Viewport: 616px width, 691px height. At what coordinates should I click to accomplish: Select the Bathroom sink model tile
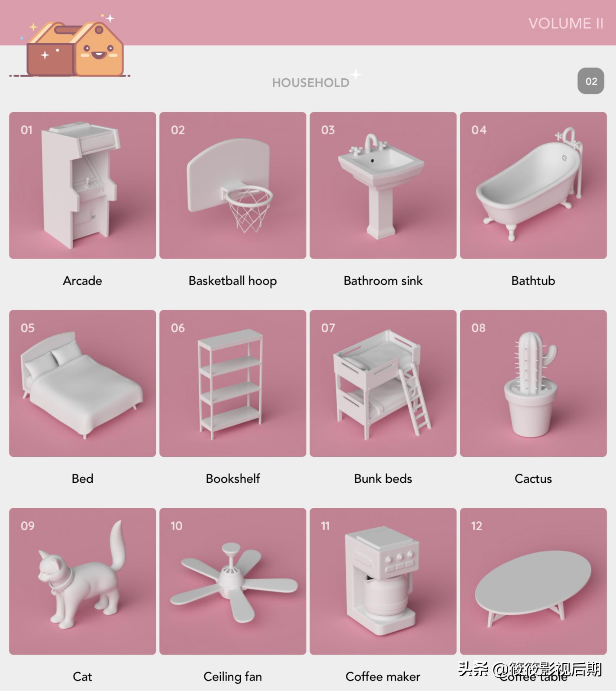pyautogui.click(x=383, y=185)
